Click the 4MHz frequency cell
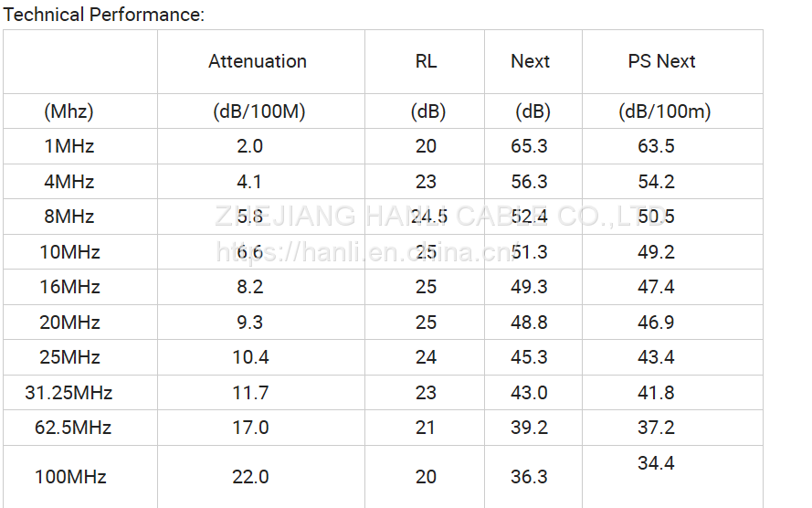 coord(69,182)
